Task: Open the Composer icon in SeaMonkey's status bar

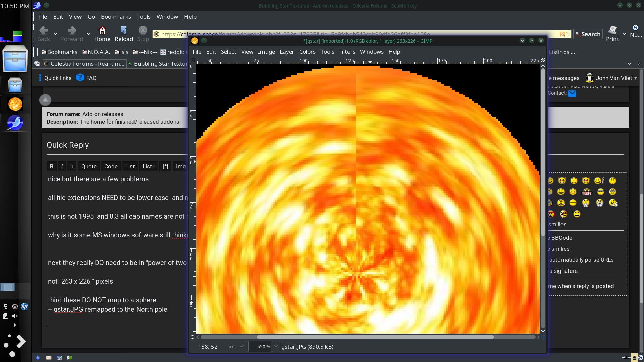Action: (59, 358)
